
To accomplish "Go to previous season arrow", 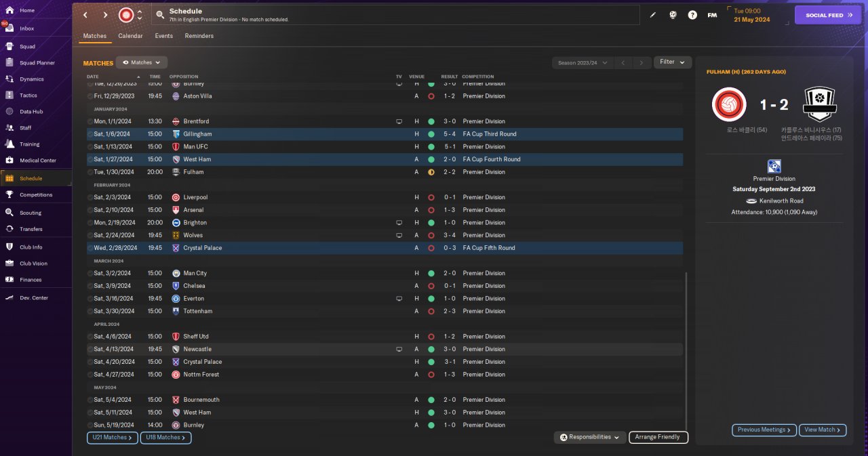I will coord(623,63).
